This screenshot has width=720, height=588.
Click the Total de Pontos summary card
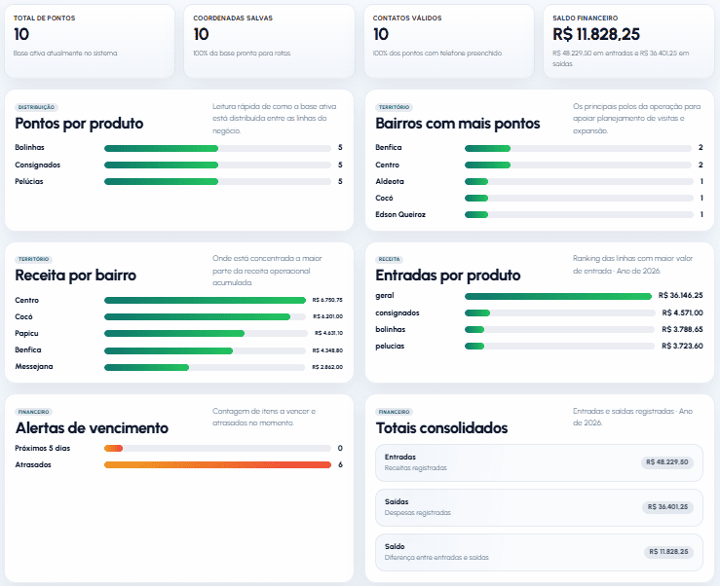tap(90, 41)
